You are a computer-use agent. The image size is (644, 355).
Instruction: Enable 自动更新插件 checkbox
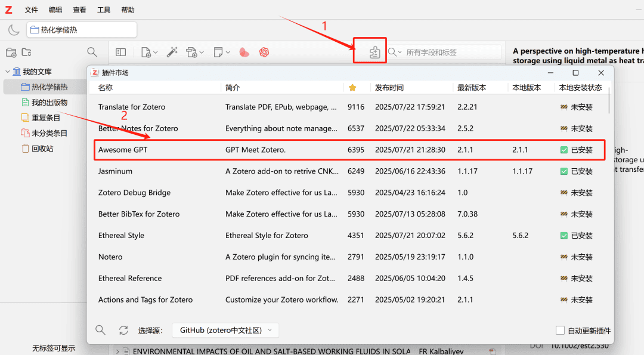coord(560,330)
